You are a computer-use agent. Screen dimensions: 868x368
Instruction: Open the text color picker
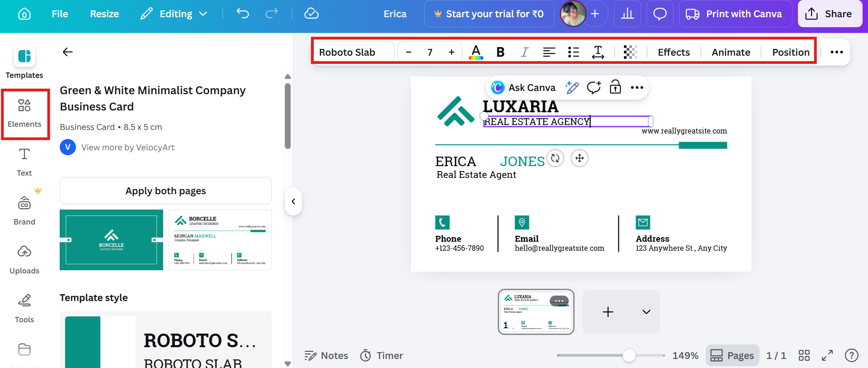coord(476,52)
